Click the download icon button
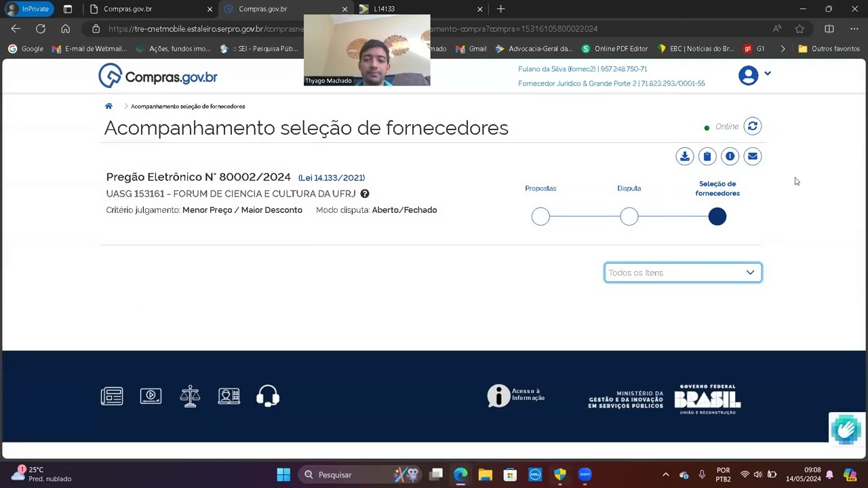The width and height of the screenshot is (868, 488). point(685,157)
